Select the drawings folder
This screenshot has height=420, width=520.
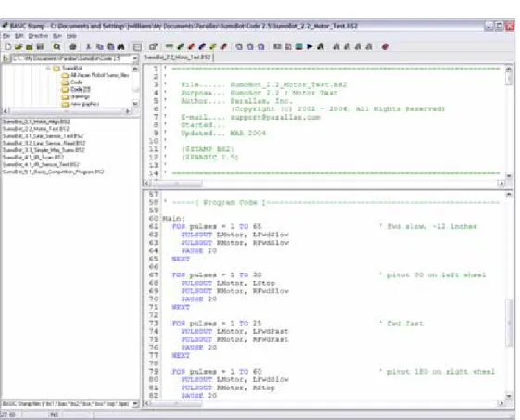(x=81, y=96)
